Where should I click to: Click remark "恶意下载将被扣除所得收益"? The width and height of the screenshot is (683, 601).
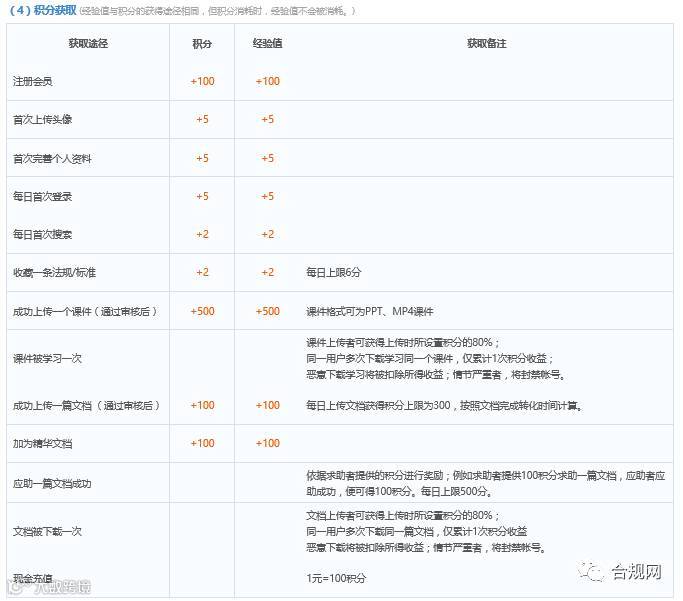point(365,547)
